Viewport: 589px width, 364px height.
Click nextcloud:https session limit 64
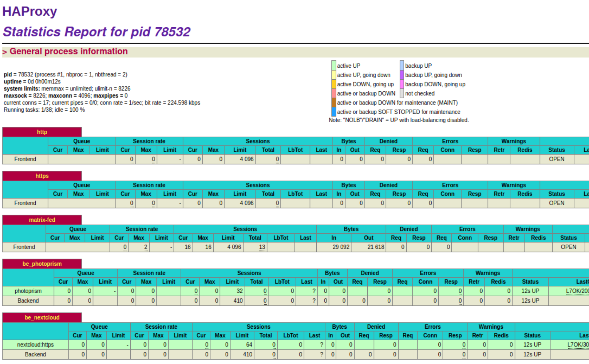pos(249,345)
